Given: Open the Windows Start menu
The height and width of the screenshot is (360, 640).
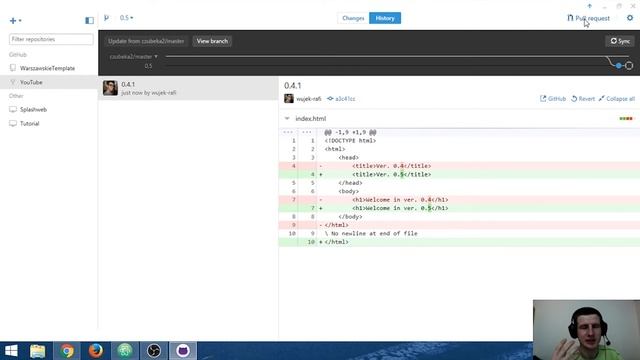Looking at the screenshot, I should (x=11, y=351).
